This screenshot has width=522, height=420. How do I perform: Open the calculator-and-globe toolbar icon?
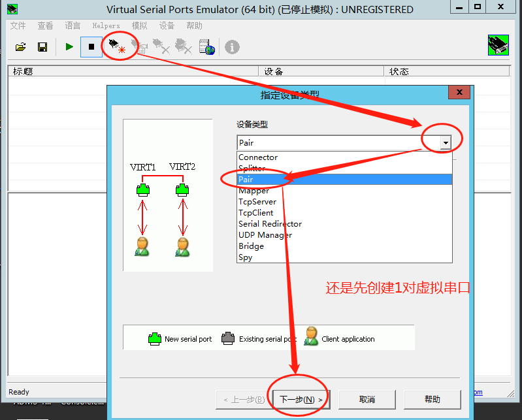(x=206, y=47)
